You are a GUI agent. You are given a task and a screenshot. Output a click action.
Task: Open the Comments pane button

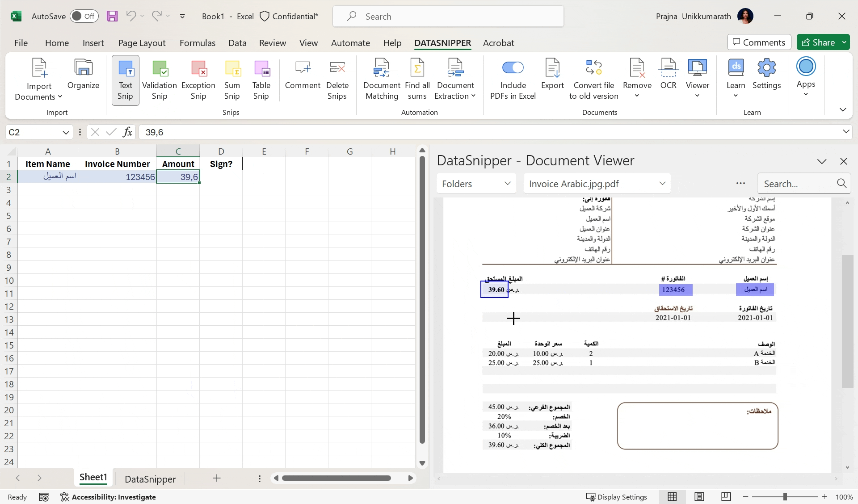click(759, 42)
